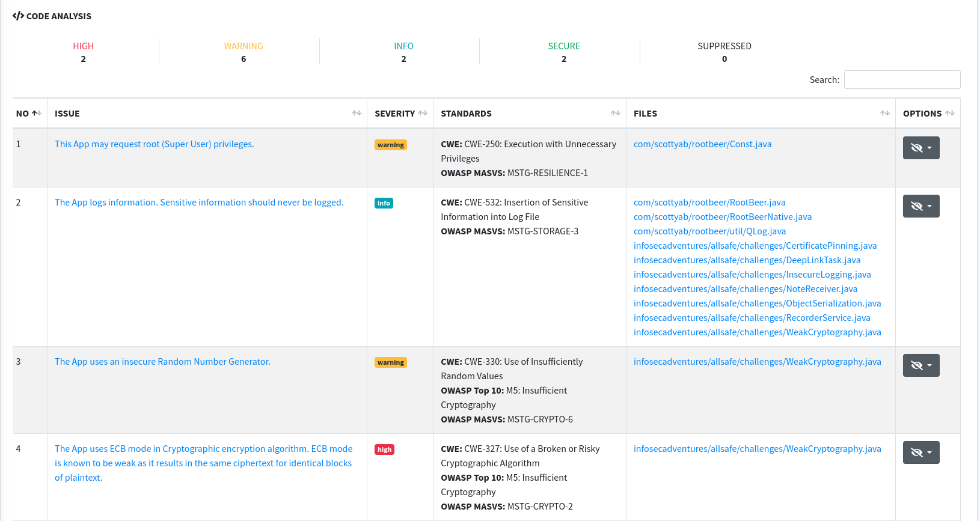Open RootBeerNative.java file link
Viewport: 980px width, 521px height.
pyautogui.click(x=722, y=217)
